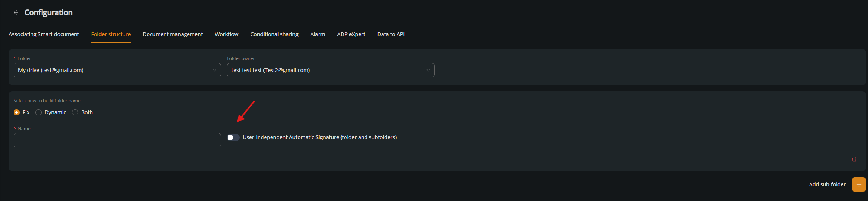Click the User-Independent Automatic Signature label text
This screenshot has width=868, height=201.
point(320,137)
